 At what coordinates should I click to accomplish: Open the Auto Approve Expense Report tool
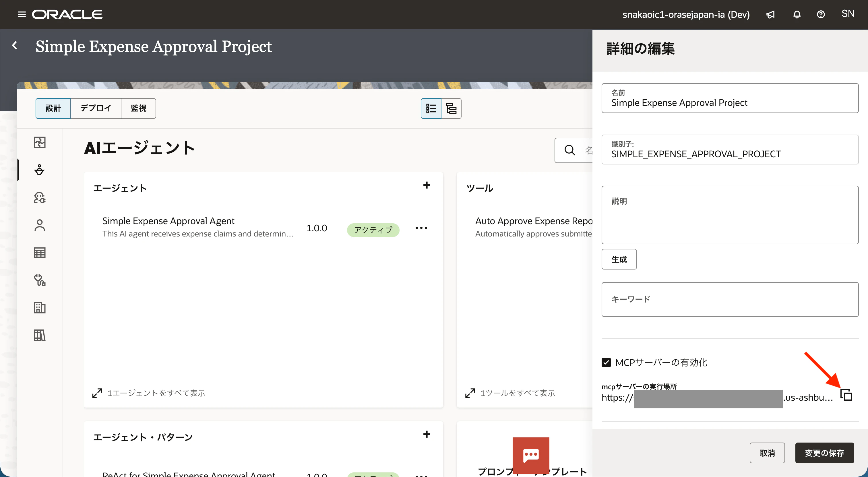click(534, 221)
